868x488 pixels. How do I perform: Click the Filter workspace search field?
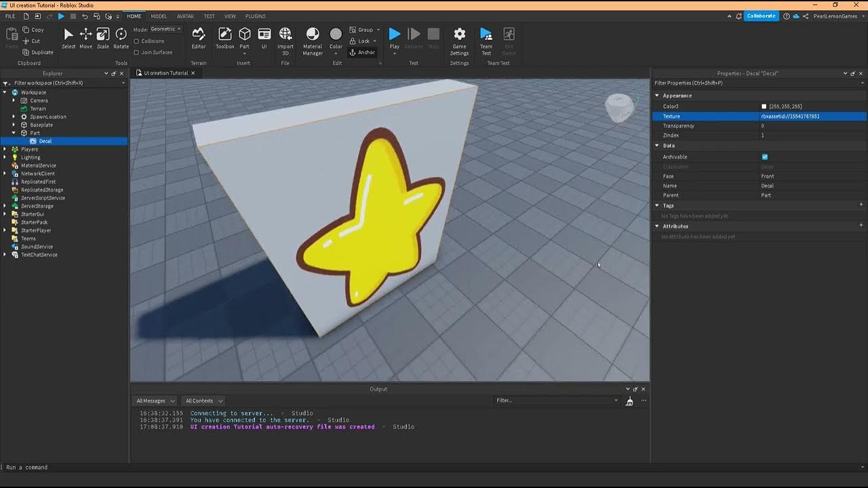[64, 83]
